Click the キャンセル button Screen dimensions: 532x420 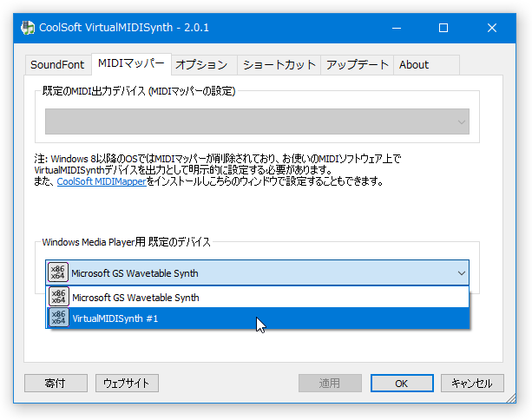[472, 383]
